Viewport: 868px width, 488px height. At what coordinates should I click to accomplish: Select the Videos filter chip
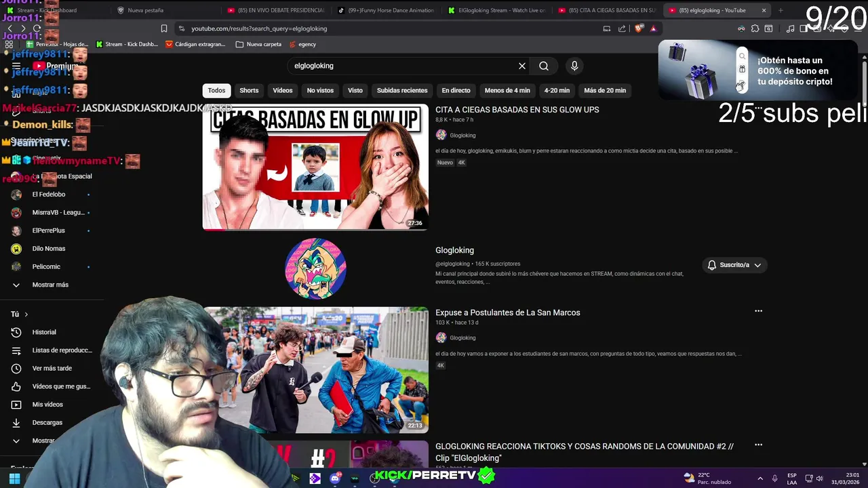pyautogui.click(x=283, y=90)
